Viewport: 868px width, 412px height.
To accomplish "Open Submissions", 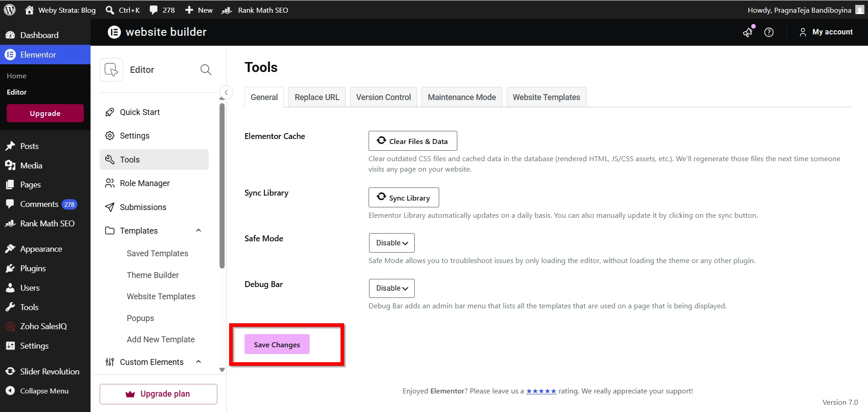I will [154, 207].
